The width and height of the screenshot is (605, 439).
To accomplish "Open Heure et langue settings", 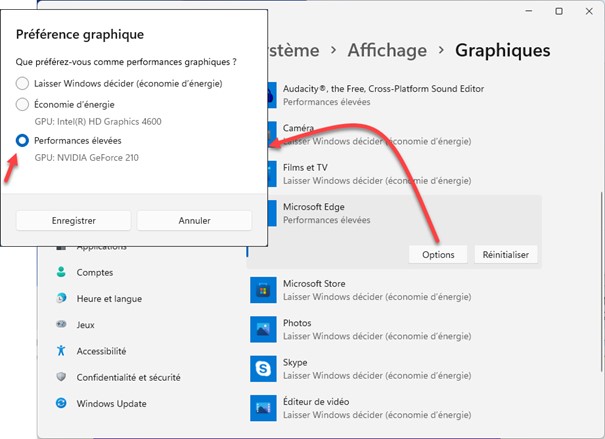I will tap(109, 298).
